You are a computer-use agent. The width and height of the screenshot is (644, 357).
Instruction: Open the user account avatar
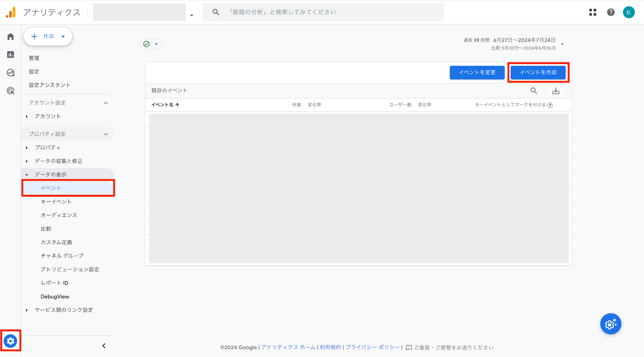pyautogui.click(x=629, y=12)
